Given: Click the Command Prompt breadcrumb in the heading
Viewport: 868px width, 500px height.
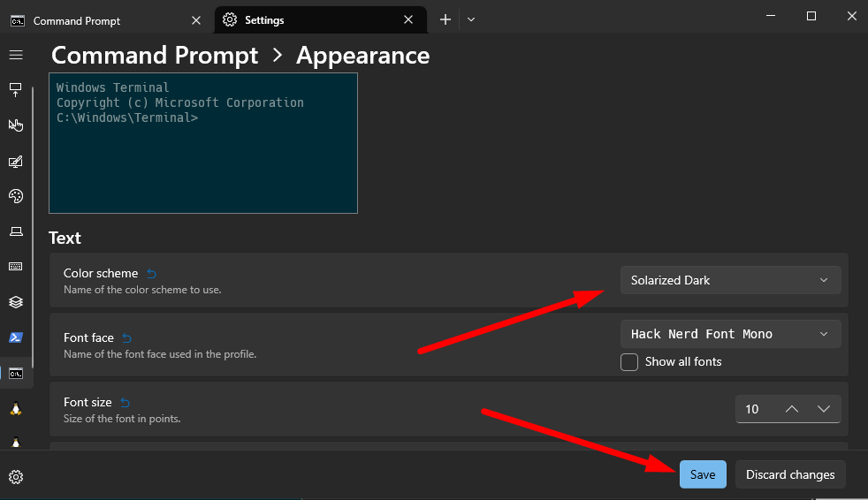Looking at the screenshot, I should tap(155, 56).
